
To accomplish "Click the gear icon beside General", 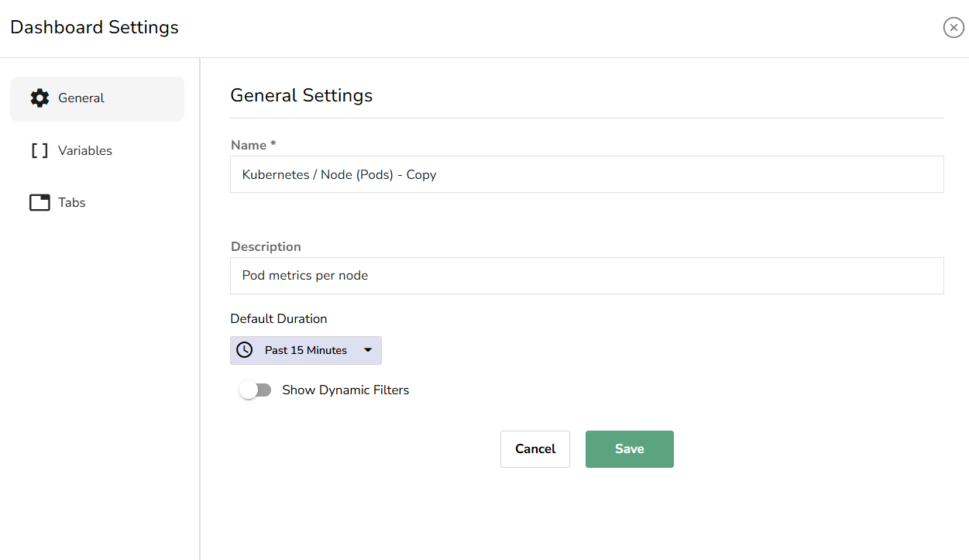I will coord(40,98).
